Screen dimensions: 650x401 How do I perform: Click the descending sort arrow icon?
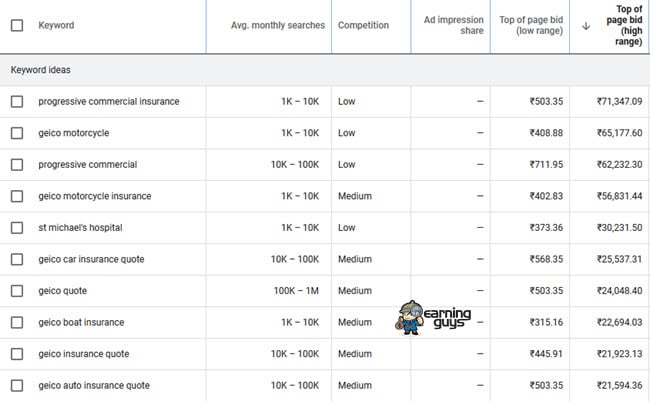coord(586,26)
